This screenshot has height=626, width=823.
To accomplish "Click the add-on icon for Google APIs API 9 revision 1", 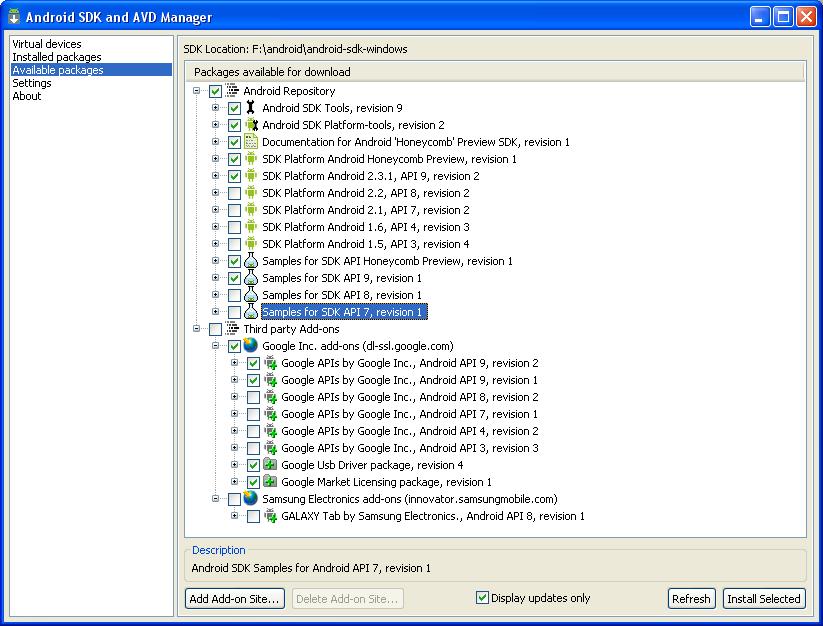I will [x=270, y=380].
